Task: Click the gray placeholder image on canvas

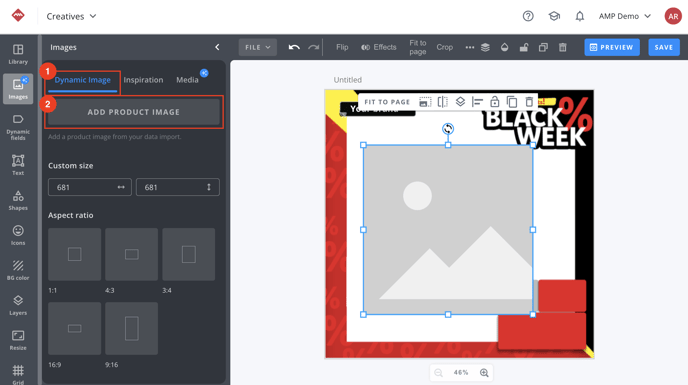Action: (x=448, y=230)
